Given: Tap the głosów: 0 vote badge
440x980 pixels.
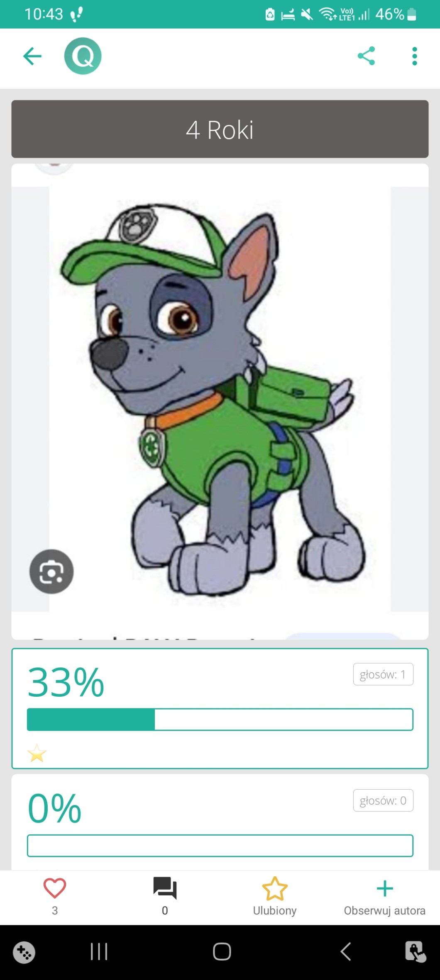Looking at the screenshot, I should tap(383, 800).
